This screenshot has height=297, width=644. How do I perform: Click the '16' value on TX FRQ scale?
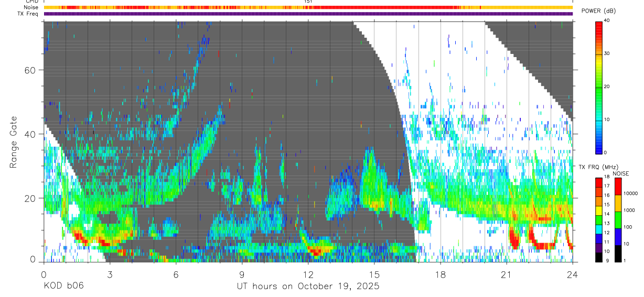(607, 195)
